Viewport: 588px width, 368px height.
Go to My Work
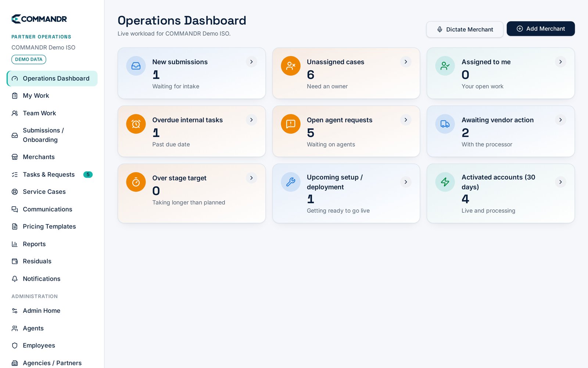[52, 96]
